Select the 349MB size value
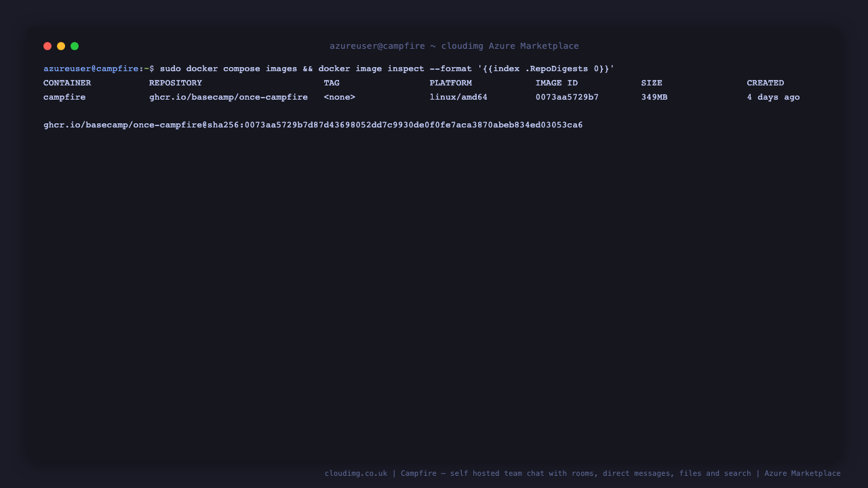The image size is (868, 488). pyautogui.click(x=654, y=97)
